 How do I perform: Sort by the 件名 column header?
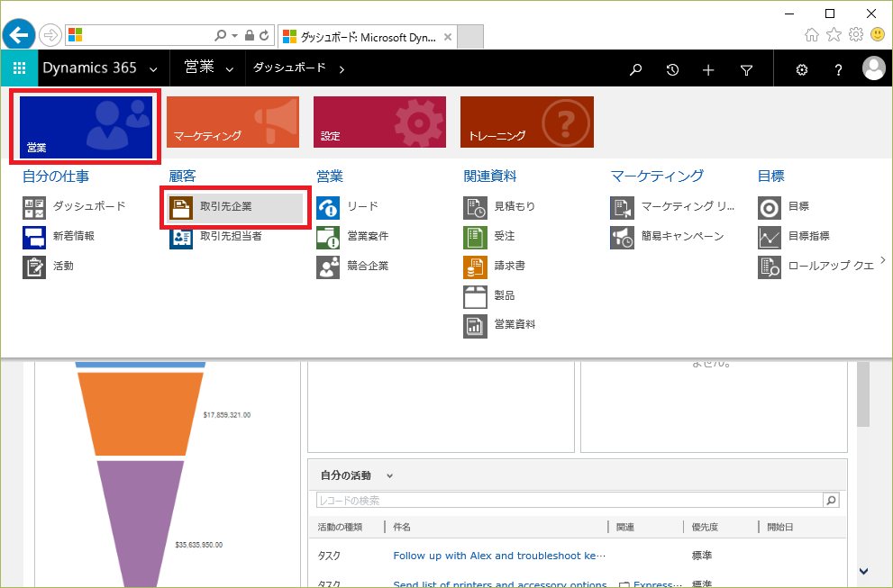tap(402, 527)
